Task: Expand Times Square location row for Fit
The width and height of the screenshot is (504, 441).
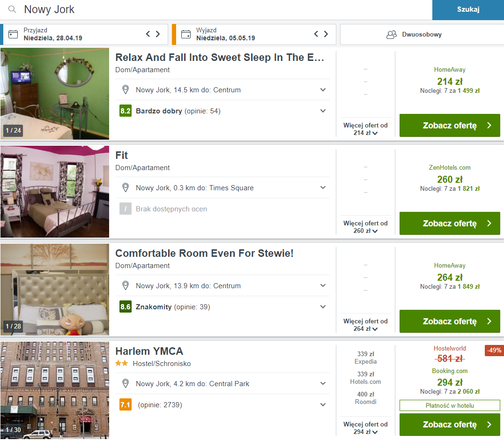Action: (222, 188)
